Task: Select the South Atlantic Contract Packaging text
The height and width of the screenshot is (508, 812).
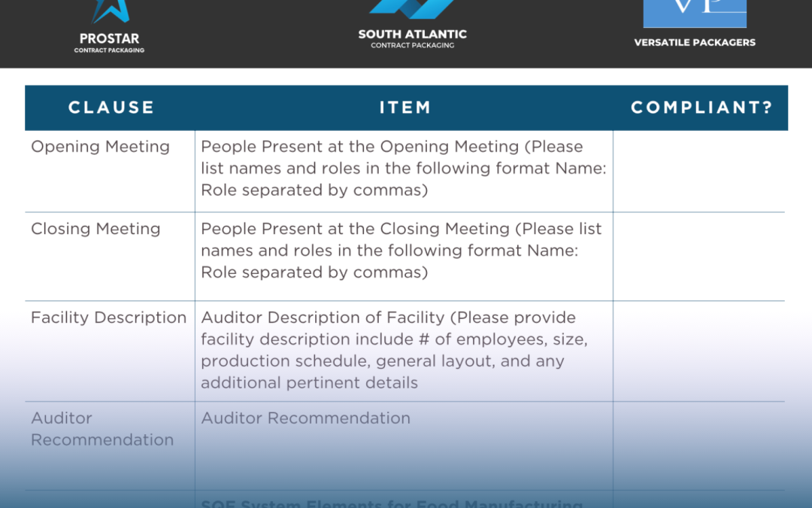Action: (412, 38)
